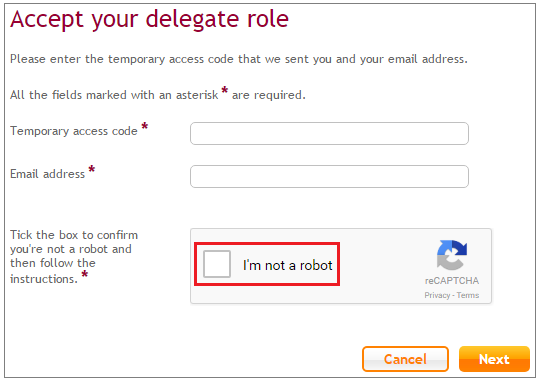Click the reCAPTCHA brand text
The width and height of the screenshot is (540, 382).
tap(452, 281)
